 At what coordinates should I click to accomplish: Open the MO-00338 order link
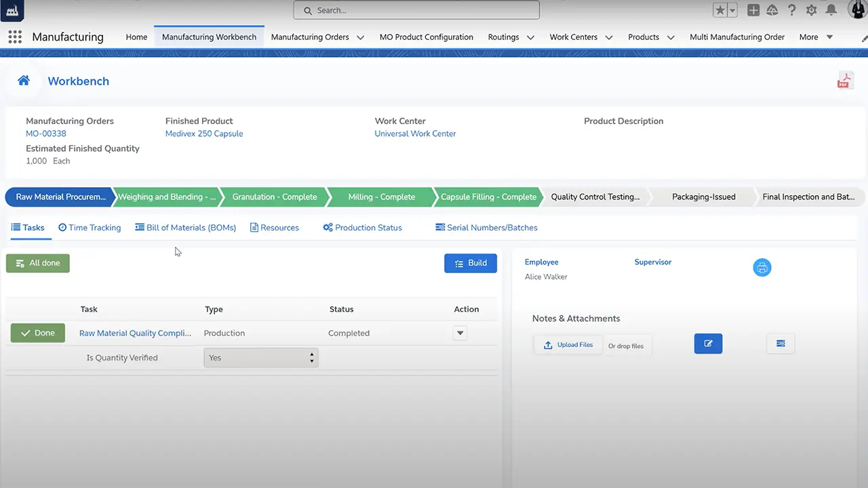click(46, 134)
